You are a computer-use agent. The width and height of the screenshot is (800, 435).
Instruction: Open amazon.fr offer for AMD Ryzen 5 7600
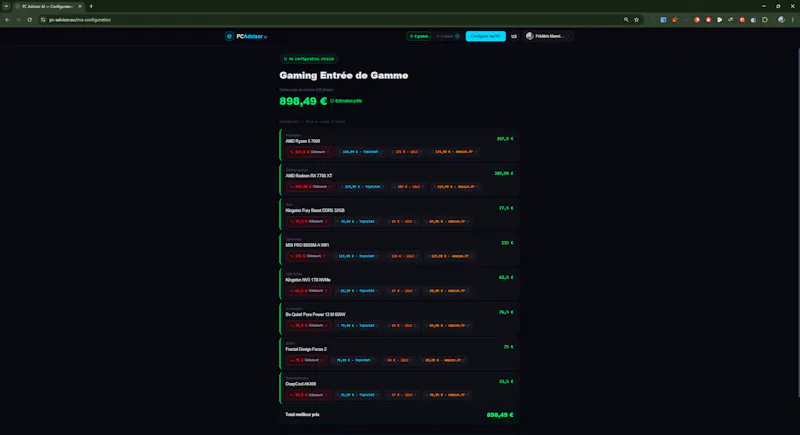coord(454,152)
